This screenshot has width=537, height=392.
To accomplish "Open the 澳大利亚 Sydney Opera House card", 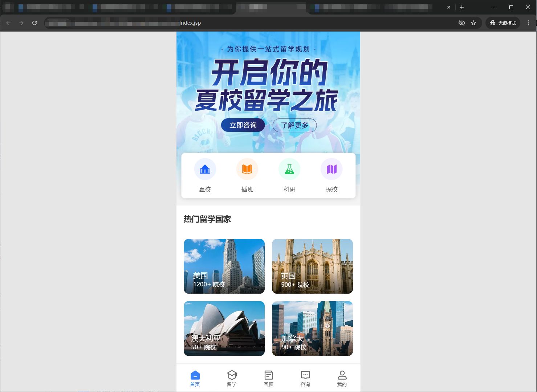I will click(224, 328).
